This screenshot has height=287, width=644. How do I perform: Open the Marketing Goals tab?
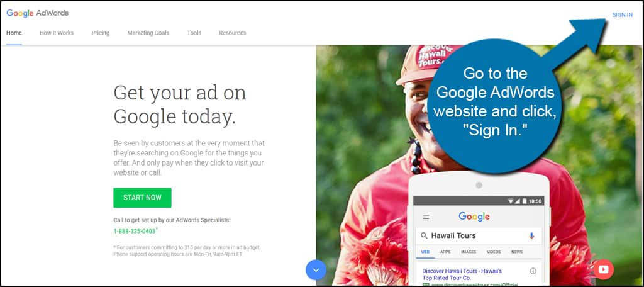tap(148, 33)
